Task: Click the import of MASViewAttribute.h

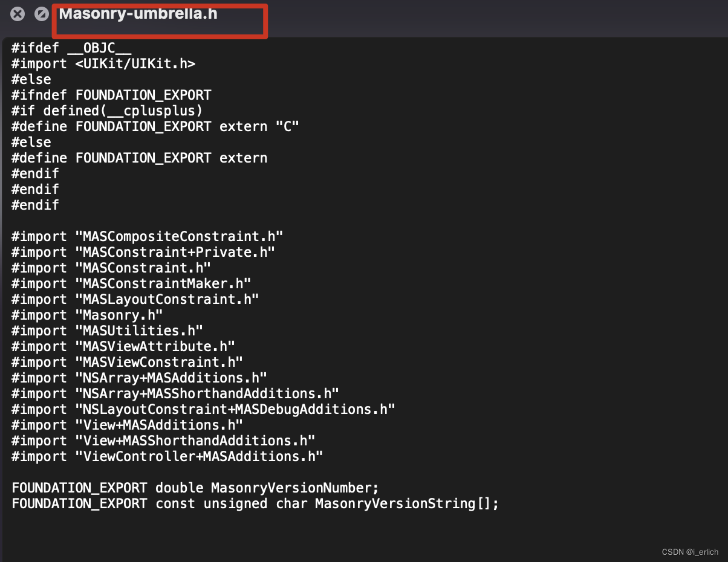Action: tap(123, 346)
